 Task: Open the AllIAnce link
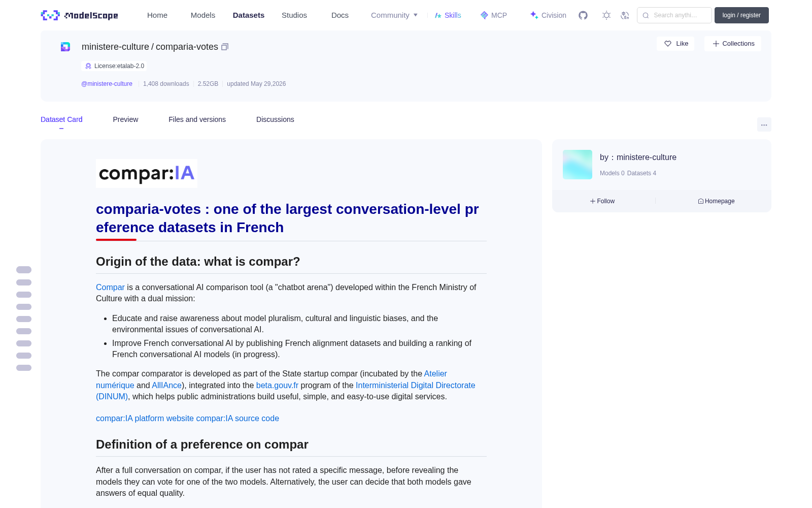pyautogui.click(x=166, y=385)
